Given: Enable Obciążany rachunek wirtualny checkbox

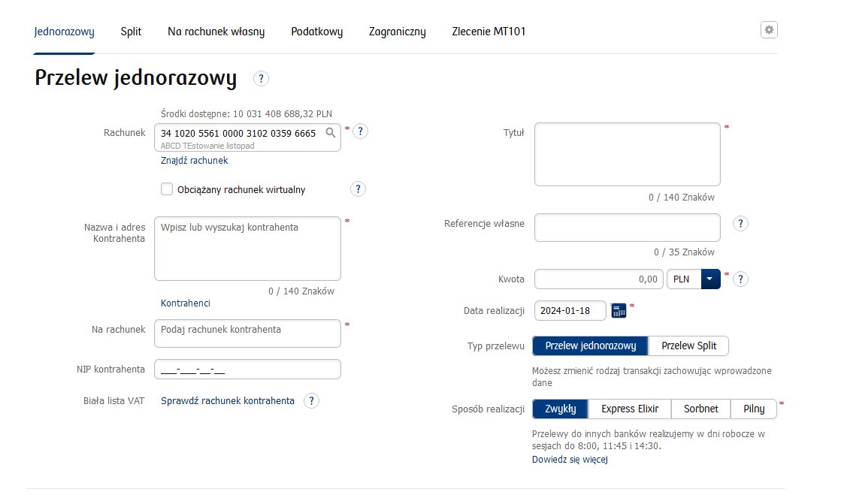Looking at the screenshot, I should [167, 189].
